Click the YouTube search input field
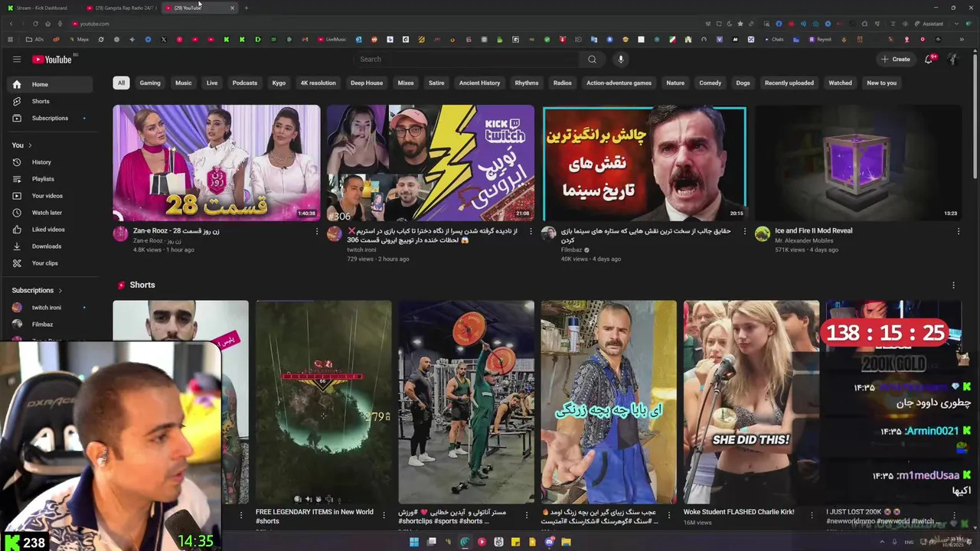Image resolution: width=980 pixels, height=551 pixels. point(467,59)
